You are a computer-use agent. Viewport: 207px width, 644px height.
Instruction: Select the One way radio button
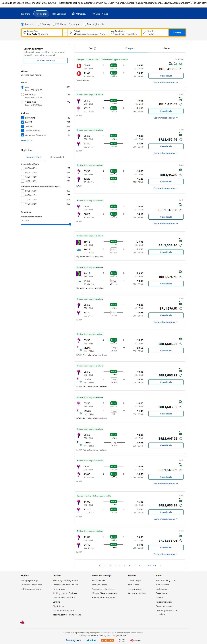39,24
